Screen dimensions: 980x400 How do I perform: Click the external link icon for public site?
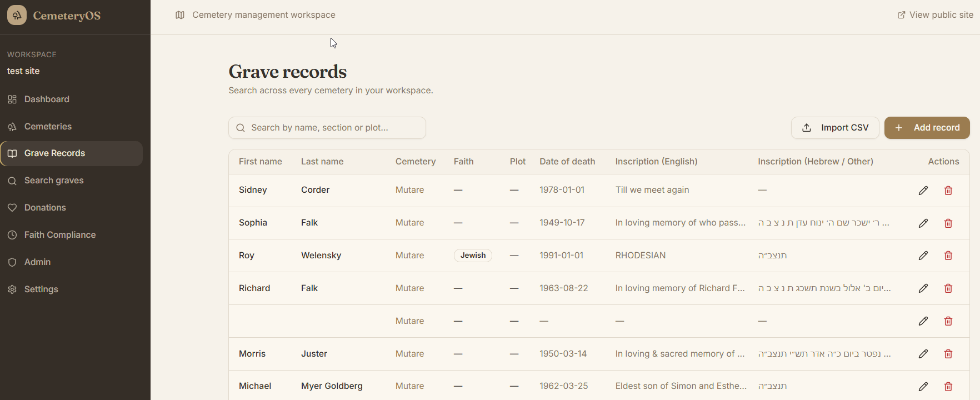(x=901, y=15)
